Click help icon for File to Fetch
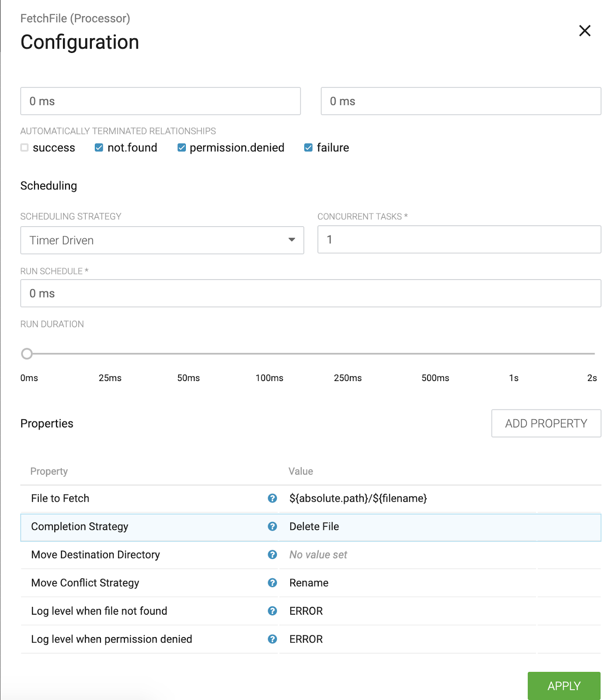 click(x=272, y=498)
